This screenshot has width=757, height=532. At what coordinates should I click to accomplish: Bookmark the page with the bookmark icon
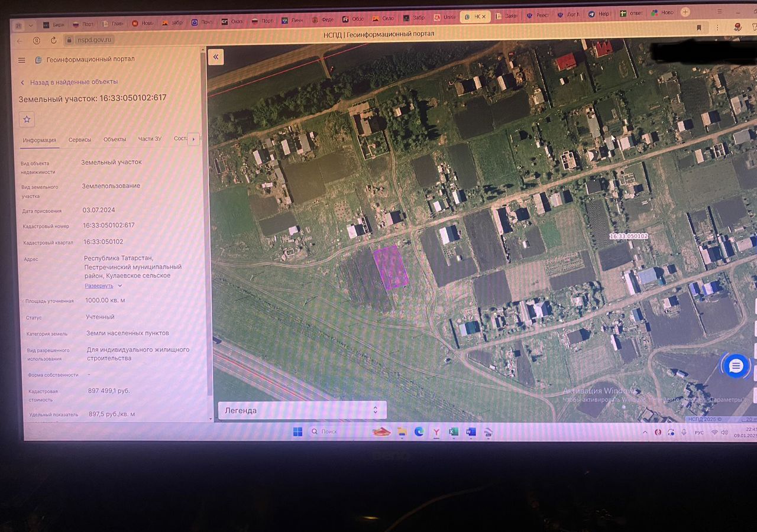click(x=699, y=28)
